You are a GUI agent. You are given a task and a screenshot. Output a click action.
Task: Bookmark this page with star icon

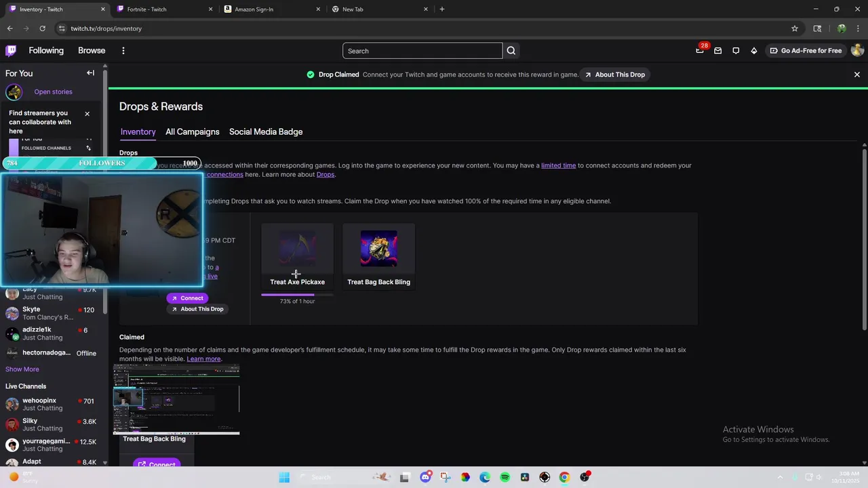point(795,28)
